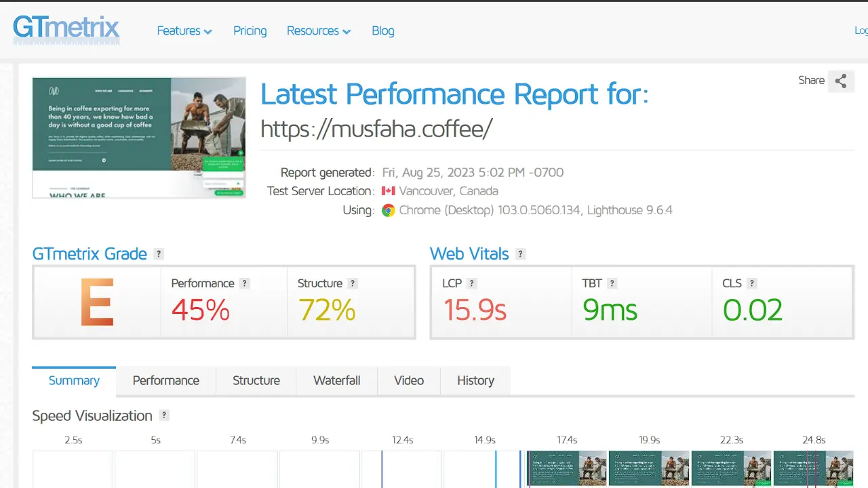Open help icon beside GTmetrix Grade
The height and width of the screenshot is (488, 868).
pyautogui.click(x=159, y=254)
